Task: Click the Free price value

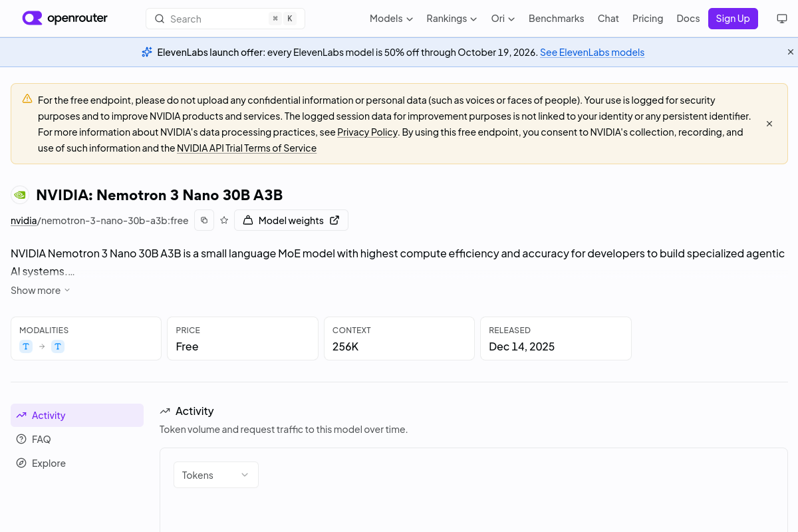Action: pos(187,346)
